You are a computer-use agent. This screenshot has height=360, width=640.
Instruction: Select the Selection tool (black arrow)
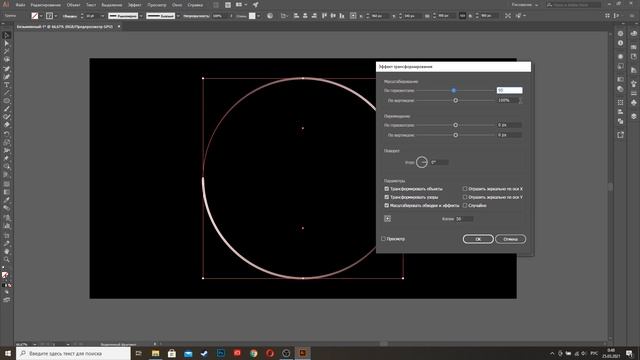tap(7, 36)
